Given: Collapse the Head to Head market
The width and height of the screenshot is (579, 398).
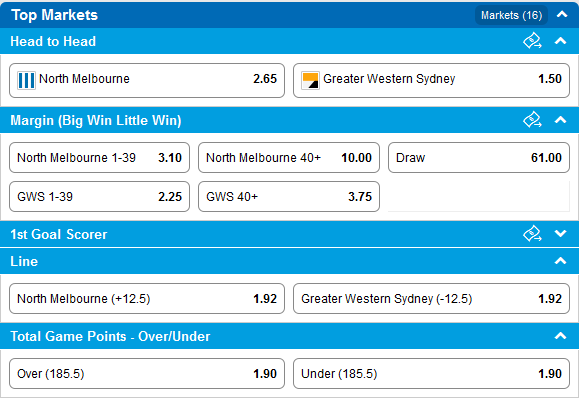Looking at the screenshot, I should [561, 41].
